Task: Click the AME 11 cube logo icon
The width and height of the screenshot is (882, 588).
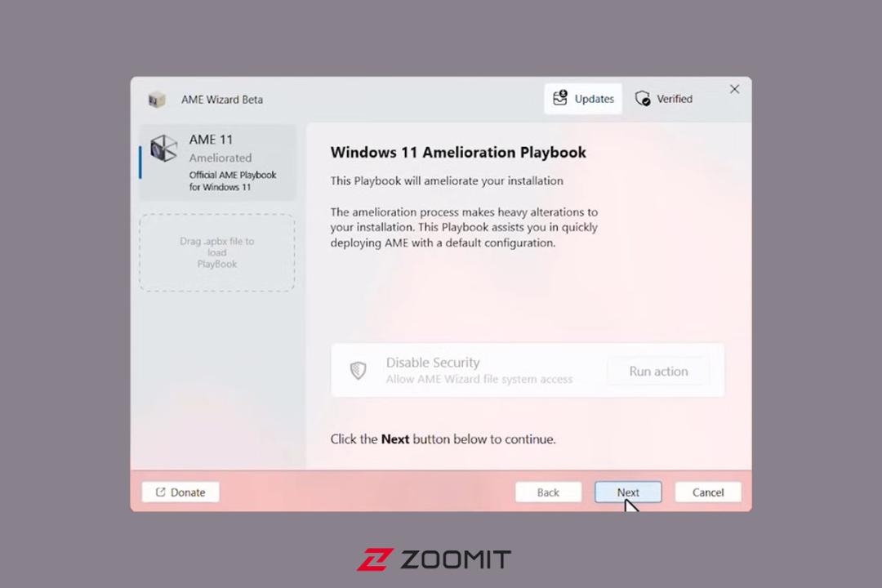Action: tap(163, 149)
